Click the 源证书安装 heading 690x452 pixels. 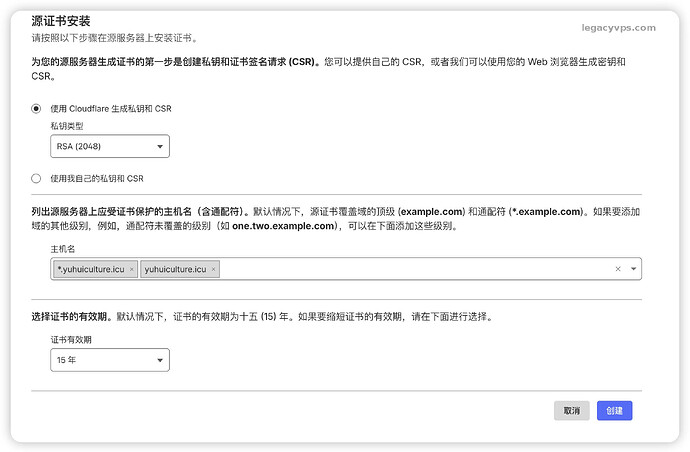(x=61, y=21)
